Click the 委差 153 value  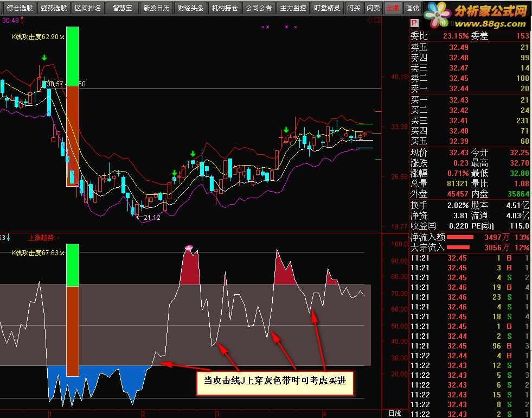tap(522, 36)
